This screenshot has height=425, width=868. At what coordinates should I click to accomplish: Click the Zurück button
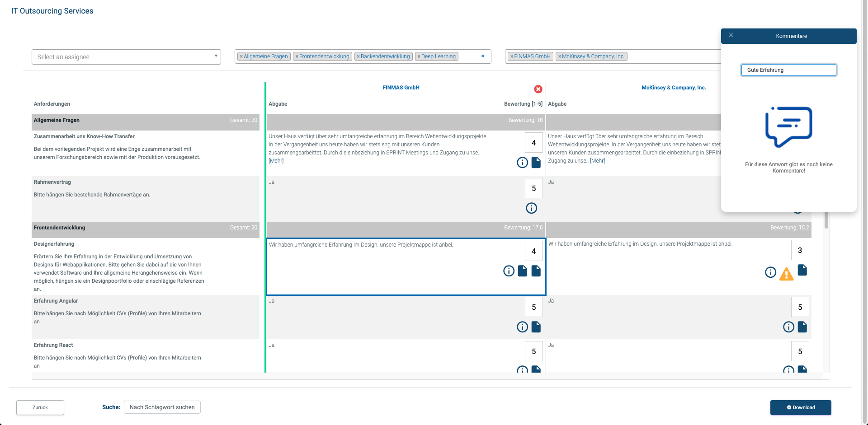coord(40,407)
